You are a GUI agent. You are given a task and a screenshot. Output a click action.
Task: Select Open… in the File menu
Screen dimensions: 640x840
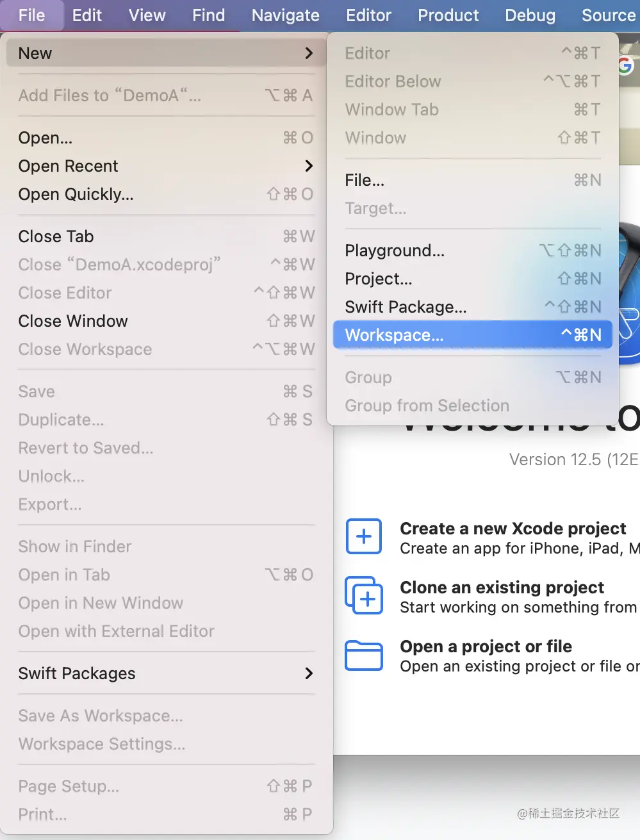(167, 138)
